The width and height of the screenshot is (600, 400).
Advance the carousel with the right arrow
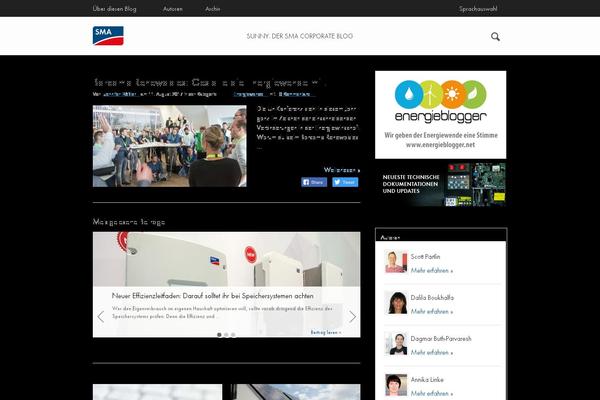click(x=352, y=317)
